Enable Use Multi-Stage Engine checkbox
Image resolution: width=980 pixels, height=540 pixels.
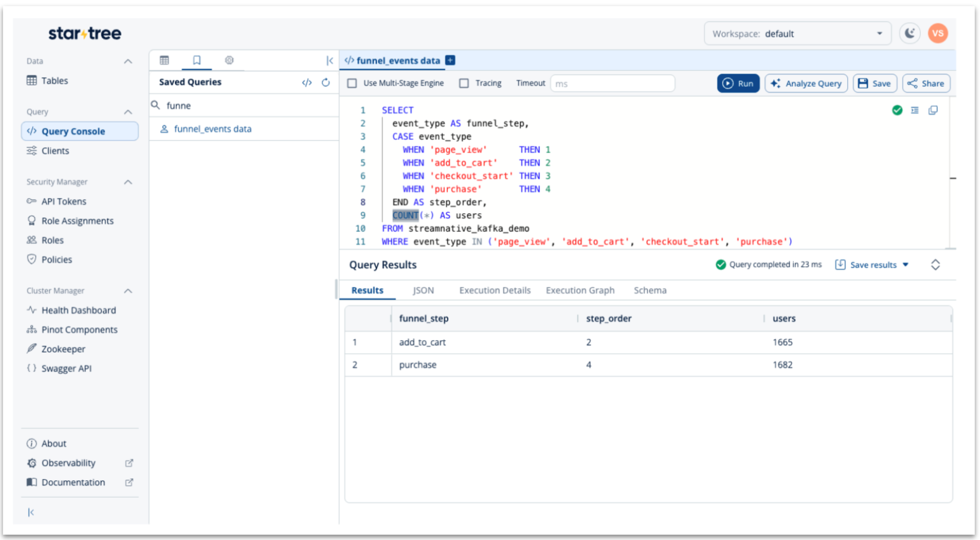[x=352, y=83]
